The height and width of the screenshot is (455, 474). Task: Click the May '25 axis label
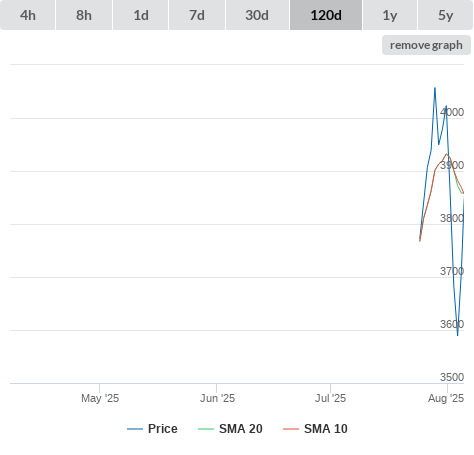(x=100, y=398)
